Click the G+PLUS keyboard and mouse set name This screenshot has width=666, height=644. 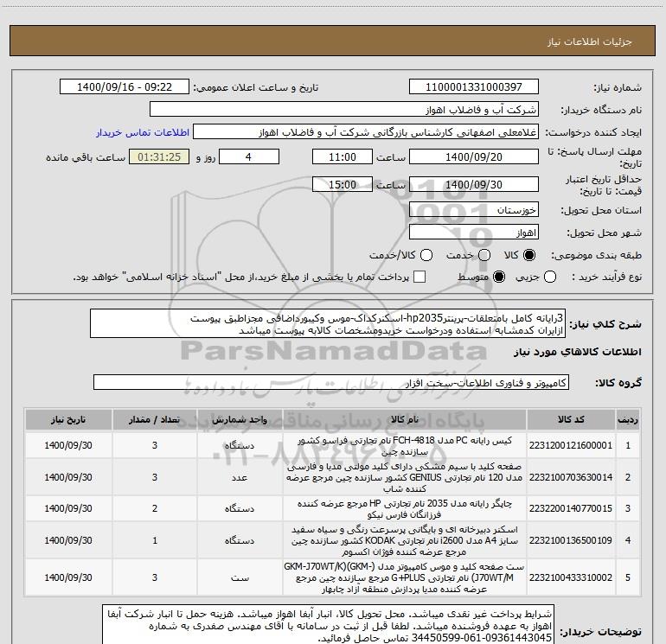405,577
